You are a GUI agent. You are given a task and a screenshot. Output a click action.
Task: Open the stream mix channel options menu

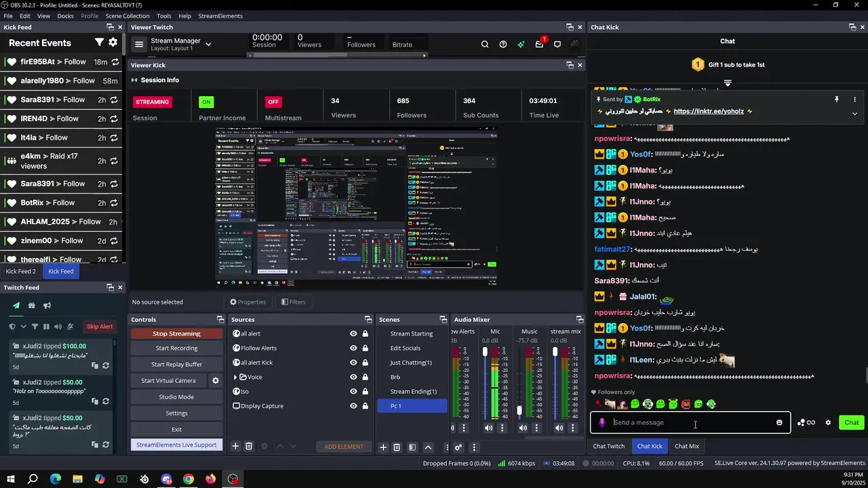573,428
